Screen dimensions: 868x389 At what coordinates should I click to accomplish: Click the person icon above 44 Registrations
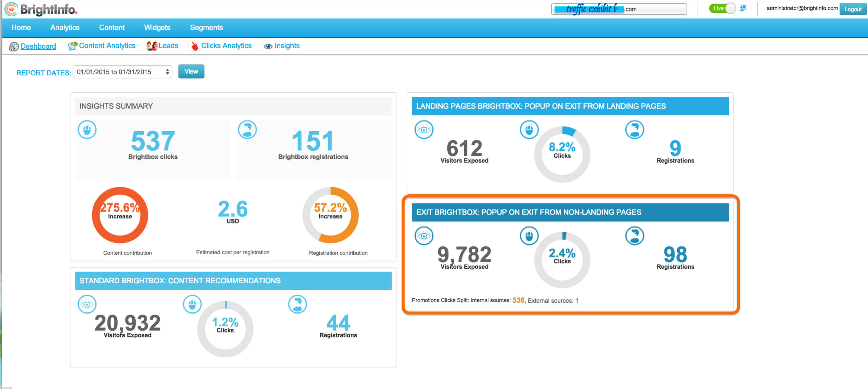(298, 304)
